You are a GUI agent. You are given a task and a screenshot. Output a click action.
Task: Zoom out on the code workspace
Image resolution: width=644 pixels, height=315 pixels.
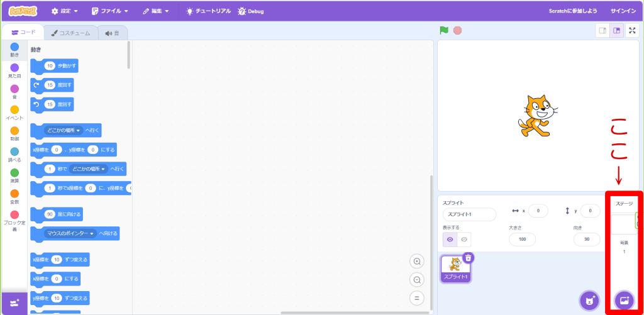coord(416,280)
